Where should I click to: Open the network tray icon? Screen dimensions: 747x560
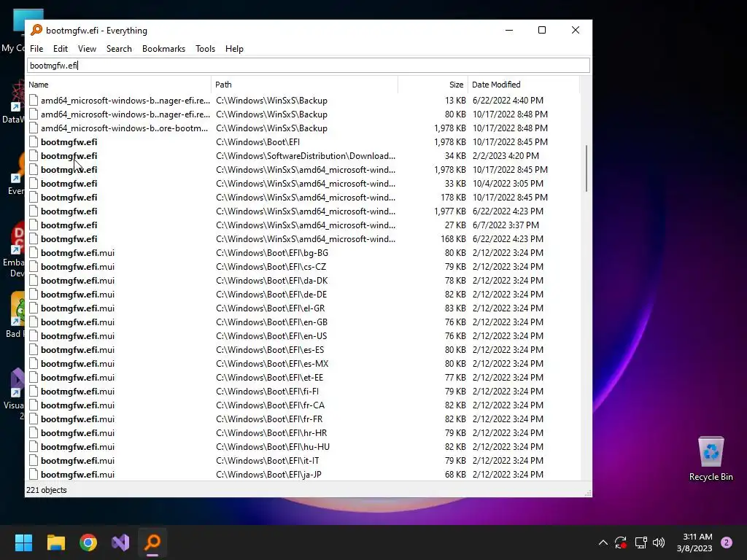click(x=640, y=542)
